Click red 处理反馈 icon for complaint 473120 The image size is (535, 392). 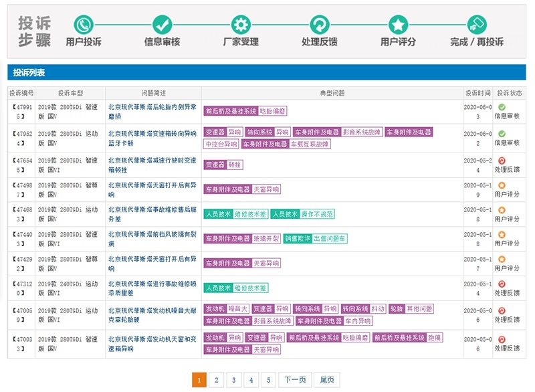coord(502,284)
